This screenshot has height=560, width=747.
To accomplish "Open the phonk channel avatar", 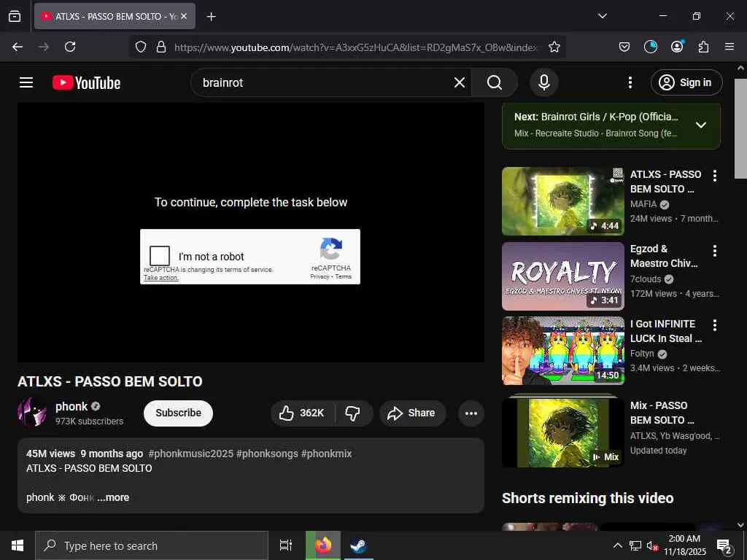I will (x=32, y=413).
